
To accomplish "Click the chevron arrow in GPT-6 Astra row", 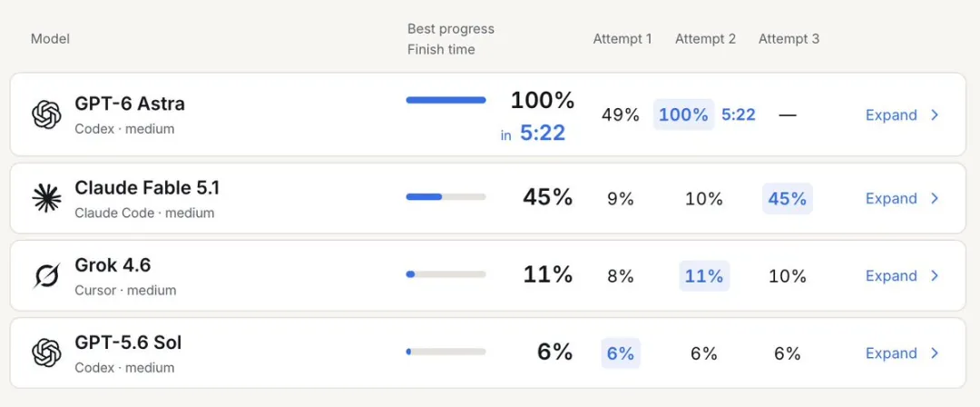I will [x=935, y=114].
